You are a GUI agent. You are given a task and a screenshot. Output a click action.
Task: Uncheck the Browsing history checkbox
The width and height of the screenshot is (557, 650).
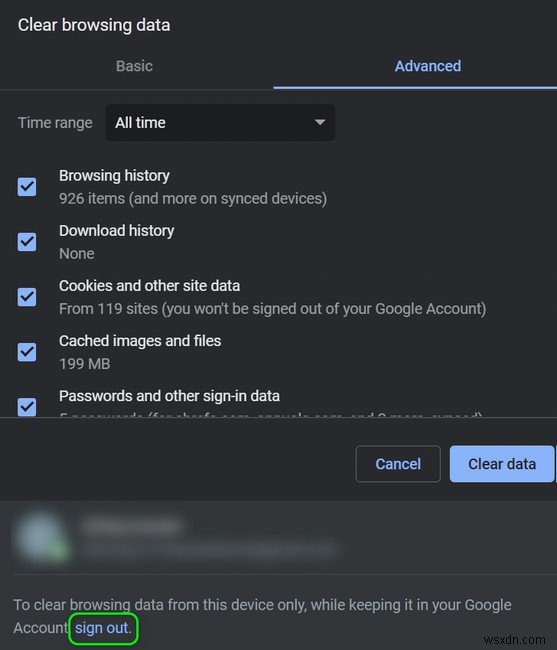27,187
